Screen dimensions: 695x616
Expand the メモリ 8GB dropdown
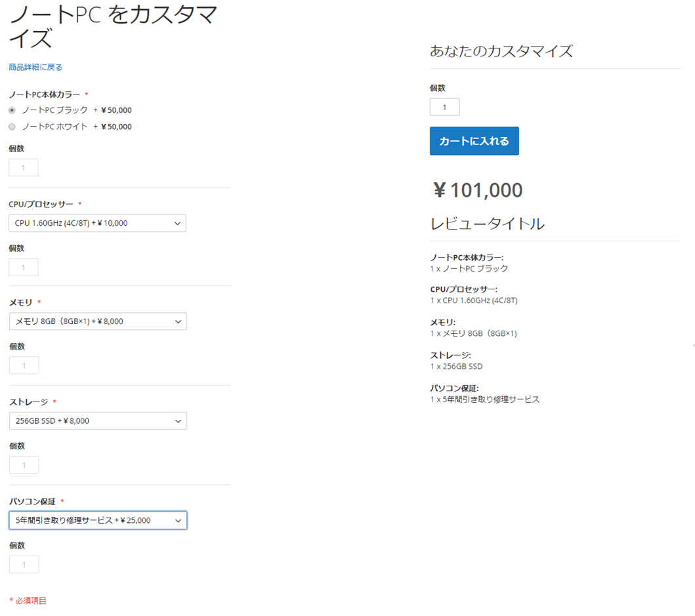tap(97, 321)
